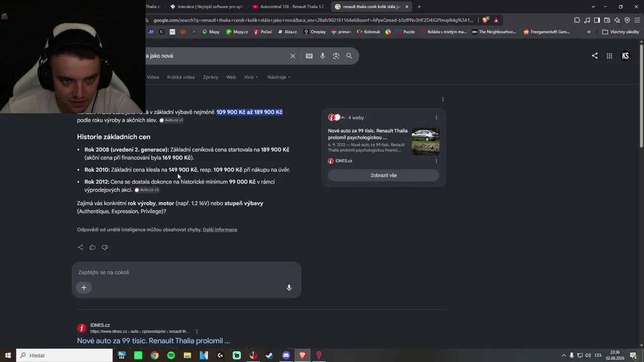Clear the Google search box text

tap(293, 56)
